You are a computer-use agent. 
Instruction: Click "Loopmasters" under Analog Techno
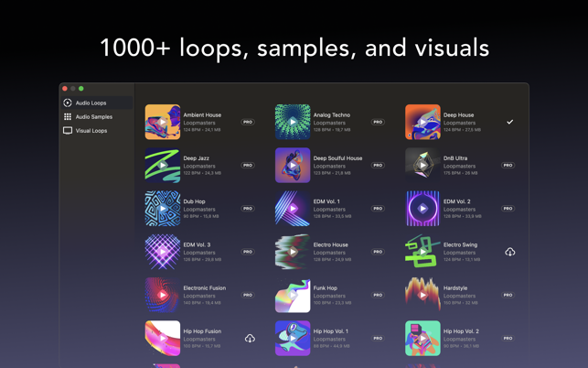[329, 123]
